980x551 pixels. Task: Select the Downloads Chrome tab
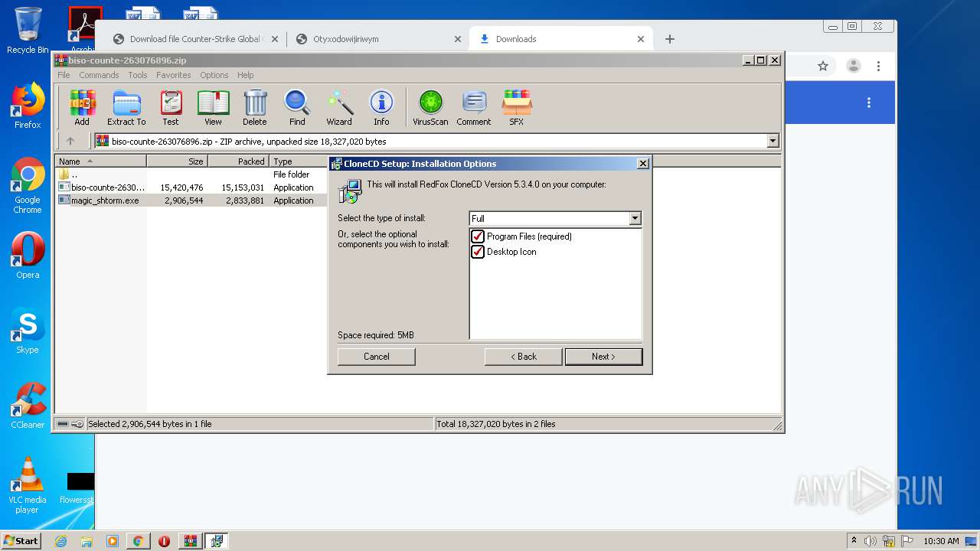click(x=562, y=39)
